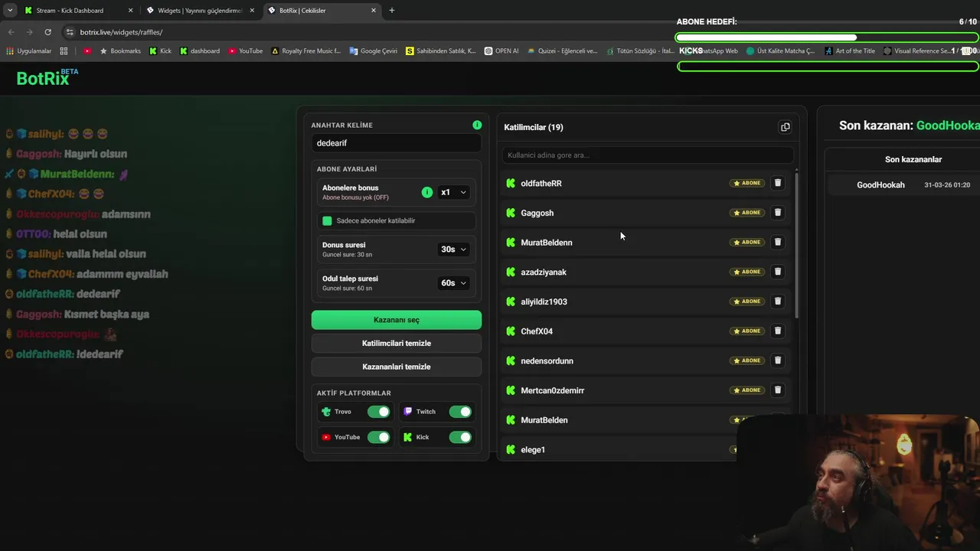The image size is (980, 551).
Task: Open tab search dropdown arrow
Action: tap(10, 11)
